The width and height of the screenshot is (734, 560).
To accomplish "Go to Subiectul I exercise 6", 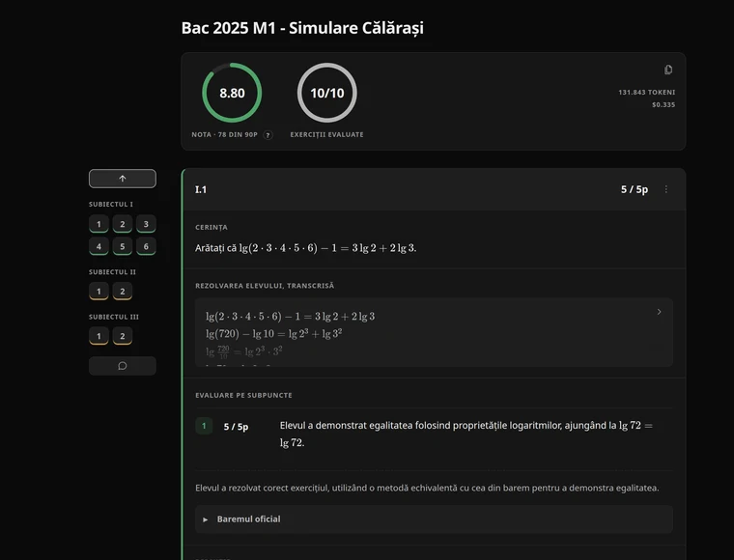I will (146, 246).
